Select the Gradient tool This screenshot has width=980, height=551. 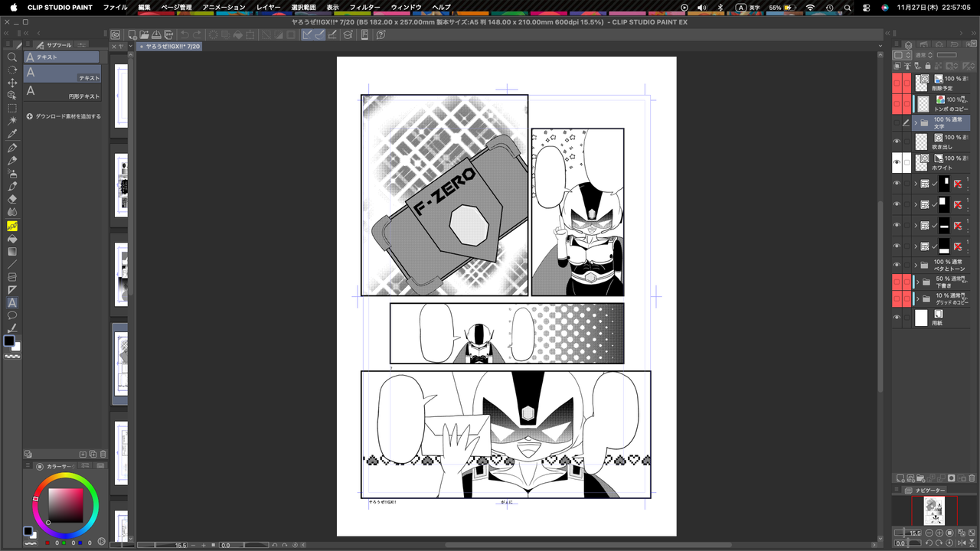coord(12,251)
